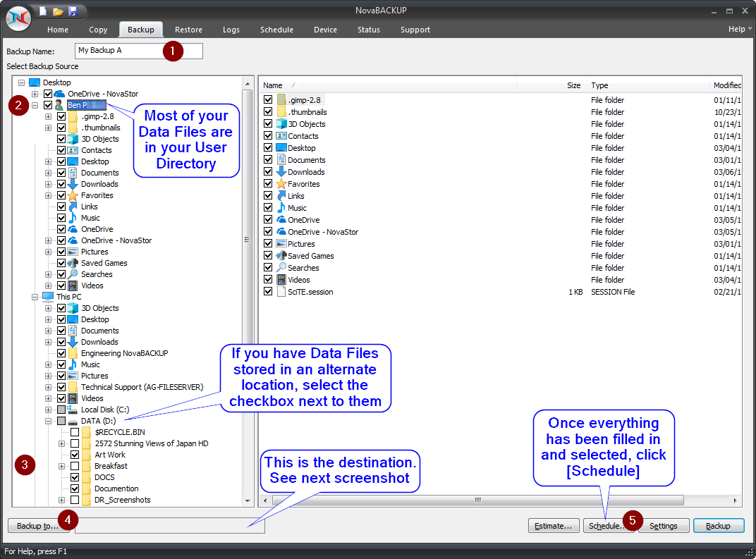The image size is (756, 559).
Task: Uncheck the Ben P user directory checkbox
Action: pyautogui.click(x=48, y=105)
